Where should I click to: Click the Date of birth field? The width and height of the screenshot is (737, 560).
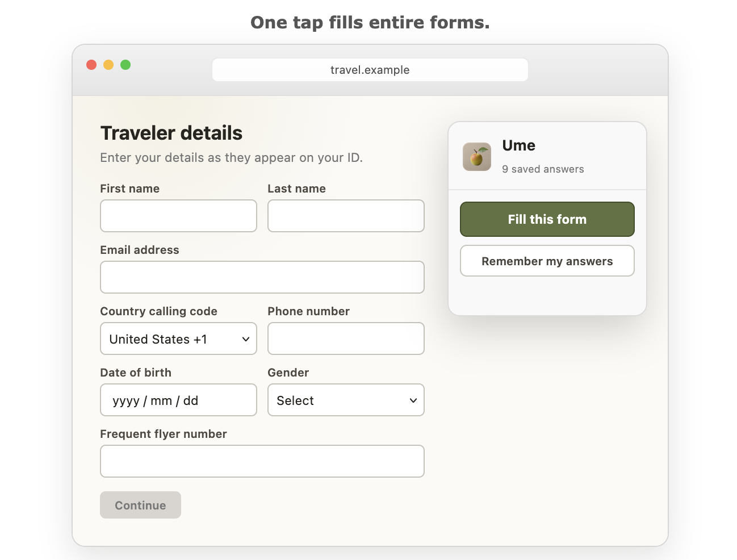point(179,400)
